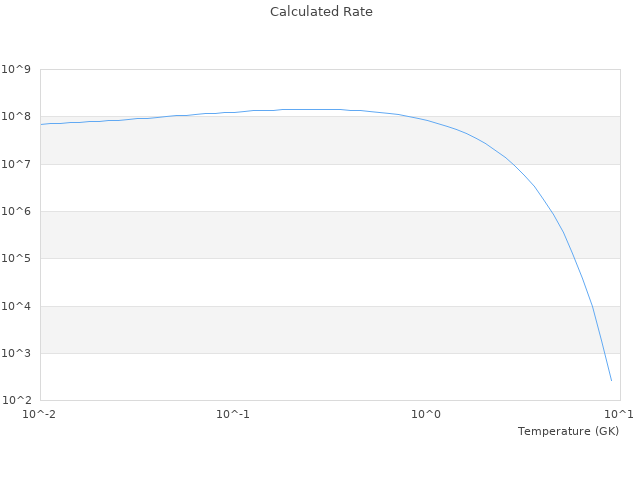Select the 10^3 y-axis tick label
Image resolution: width=640 pixels, height=480 pixels.
[17, 354]
